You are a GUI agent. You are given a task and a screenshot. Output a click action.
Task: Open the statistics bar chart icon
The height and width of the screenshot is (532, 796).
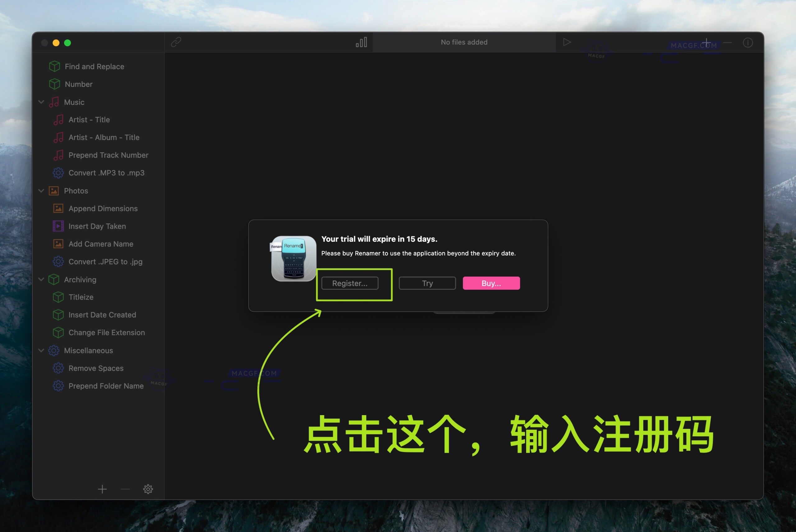click(362, 42)
